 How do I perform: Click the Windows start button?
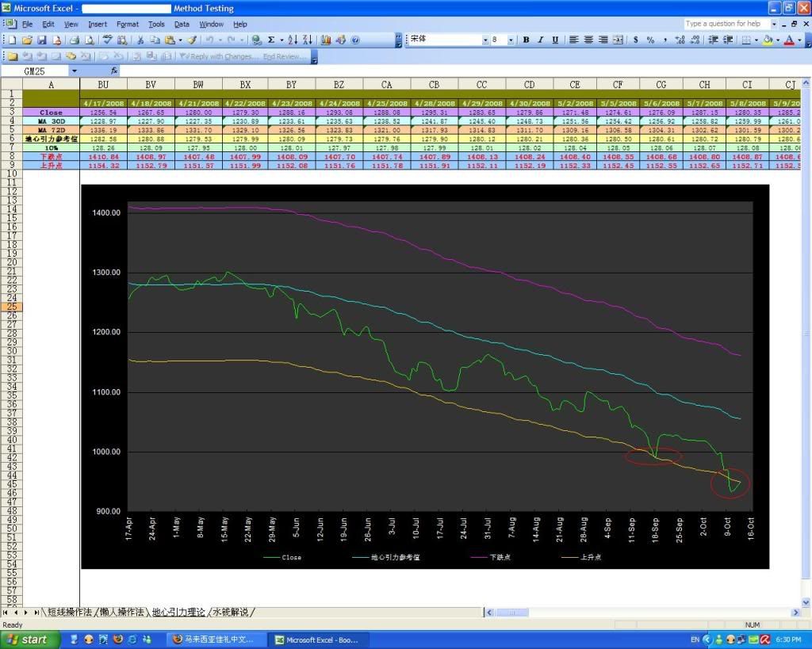(x=30, y=639)
